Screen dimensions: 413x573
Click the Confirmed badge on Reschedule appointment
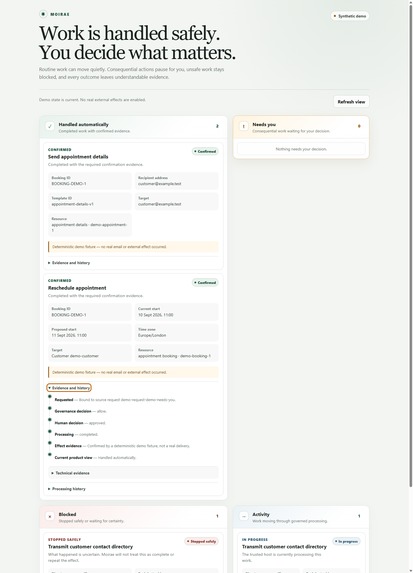point(205,282)
